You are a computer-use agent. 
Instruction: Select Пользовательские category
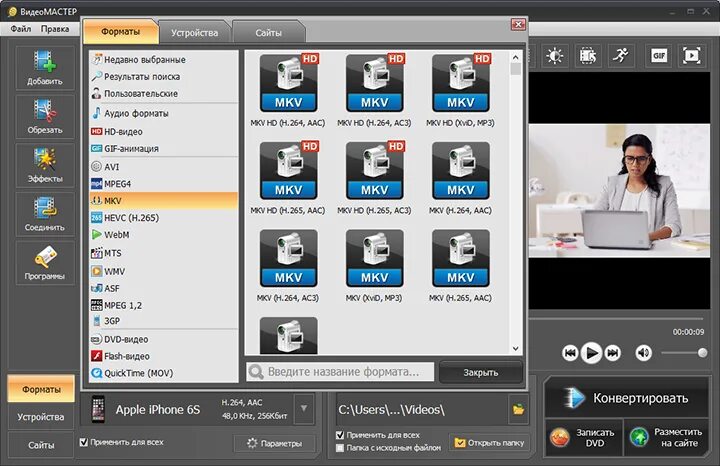pyautogui.click(x=164, y=94)
